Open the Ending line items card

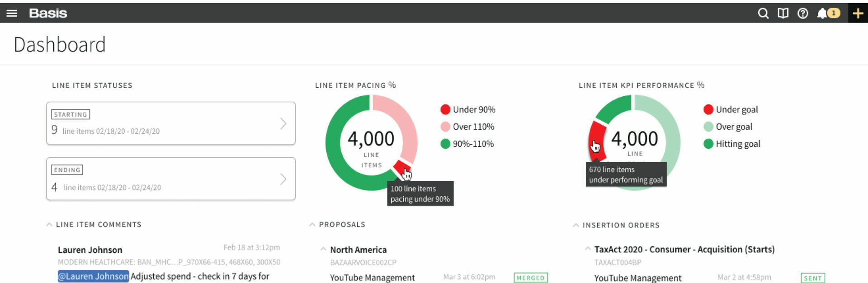(170, 179)
